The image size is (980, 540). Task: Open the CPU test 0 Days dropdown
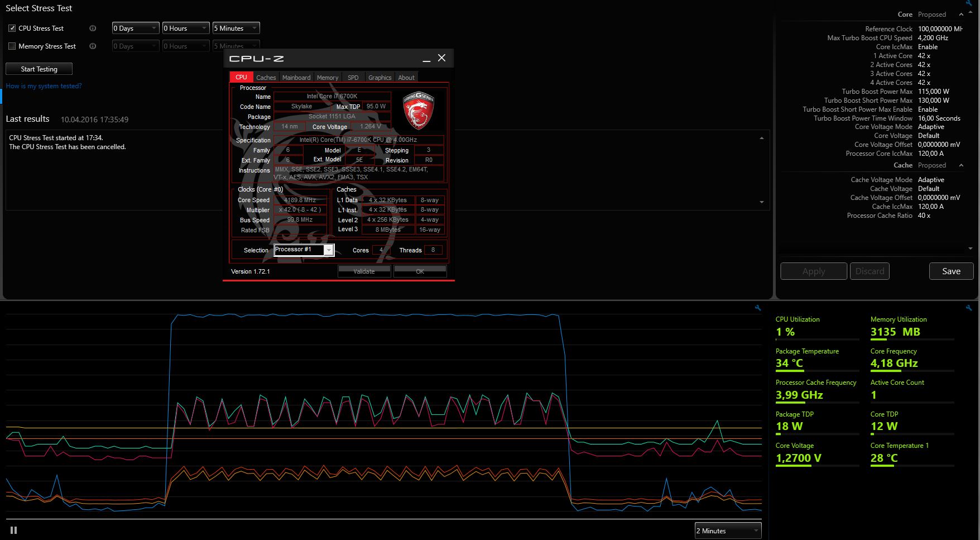pos(136,28)
